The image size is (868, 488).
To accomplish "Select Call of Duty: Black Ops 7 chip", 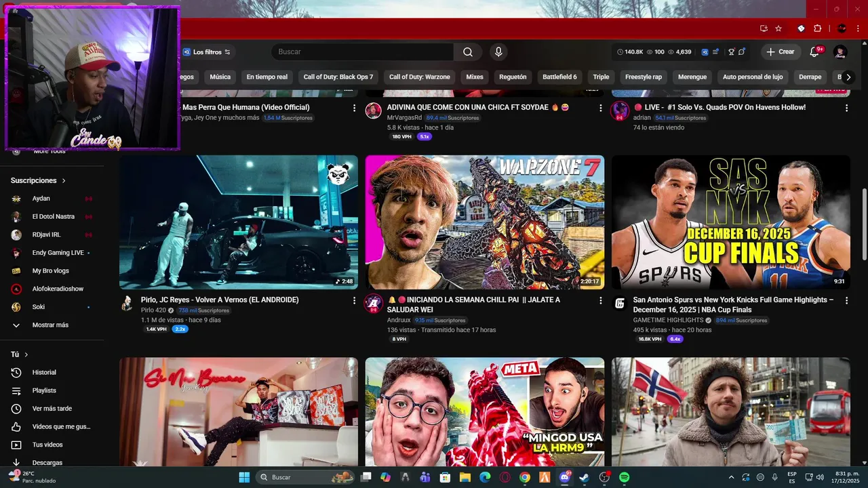I will (338, 77).
